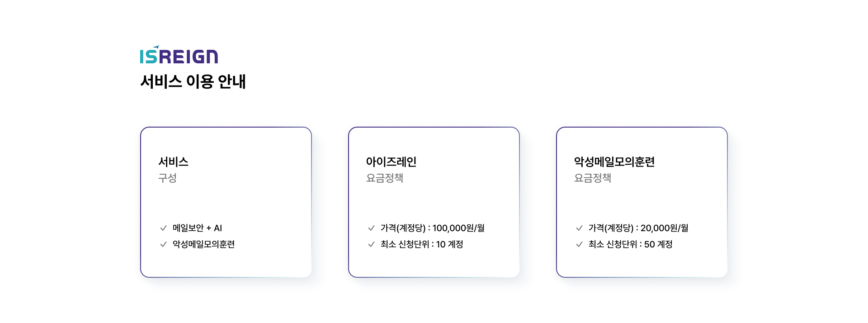Select the 악성메일모의훈련 card title
Screen dimensions: 868x323
tap(614, 161)
